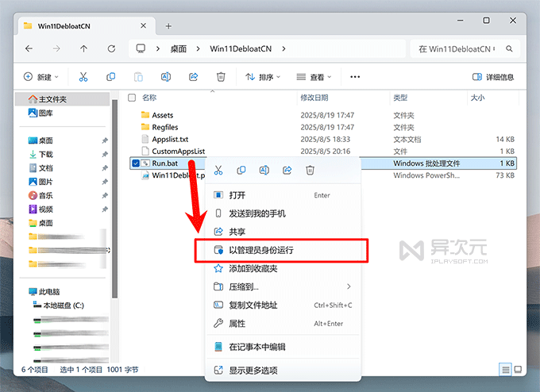Click Copy icon in context menu
540x392 pixels.
241,170
